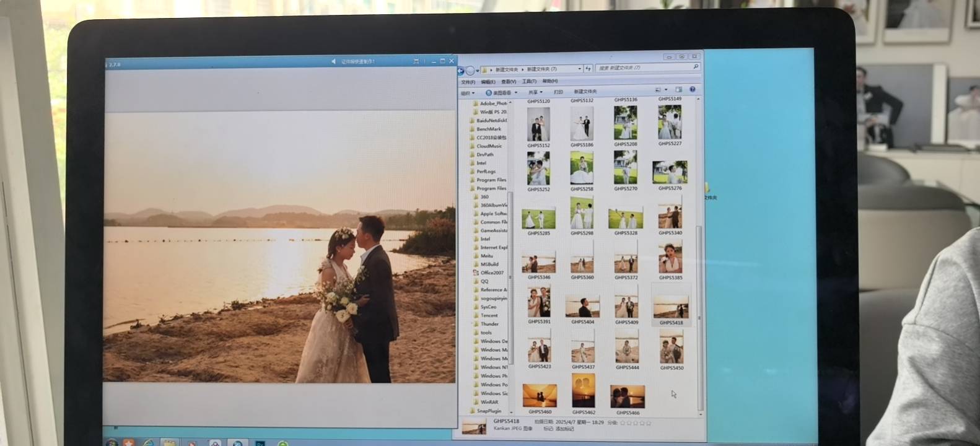Open the 共享 (Share) dropdown
This screenshot has width=980, height=446.
tap(535, 92)
